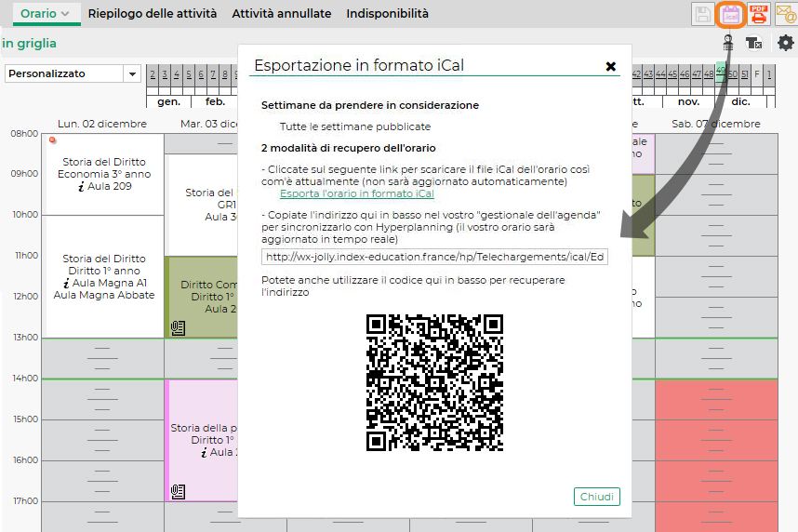Click the Lun. 02 dicembre day header
Image resolution: width=798 pixels, height=532 pixels.
[102, 124]
